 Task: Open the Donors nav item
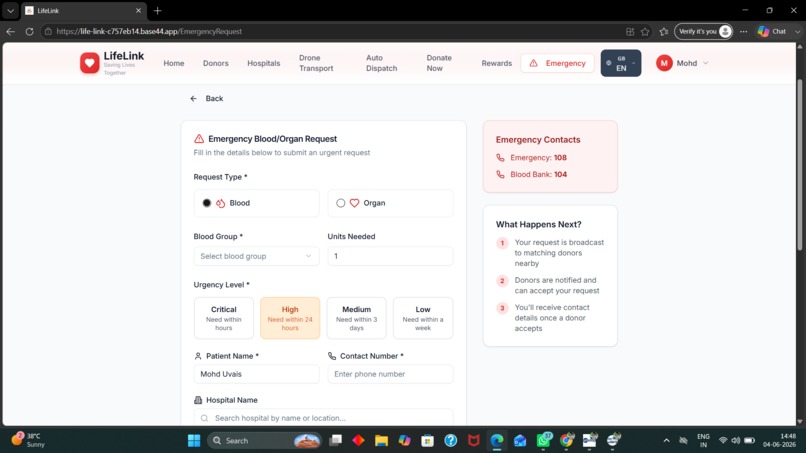tap(215, 63)
